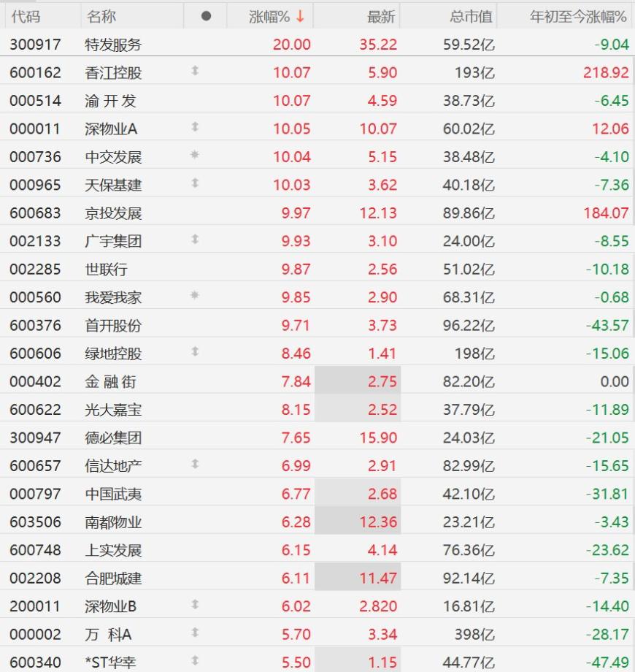
Task: Select stock code 600162
Action: tap(35, 72)
